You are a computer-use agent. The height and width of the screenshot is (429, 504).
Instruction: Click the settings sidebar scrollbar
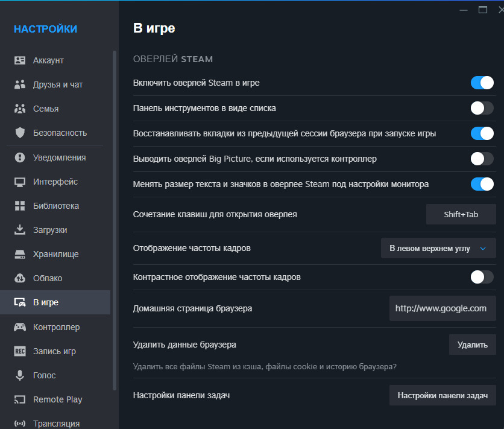pos(115,220)
